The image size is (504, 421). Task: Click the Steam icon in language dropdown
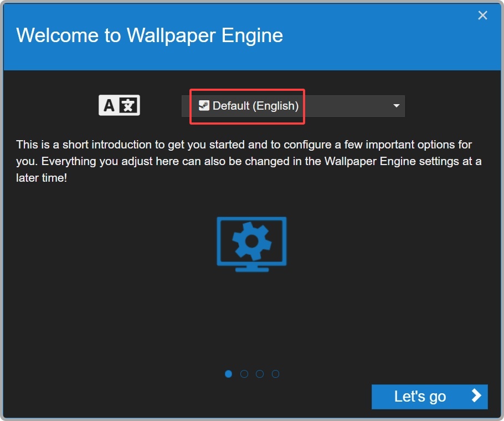(204, 105)
